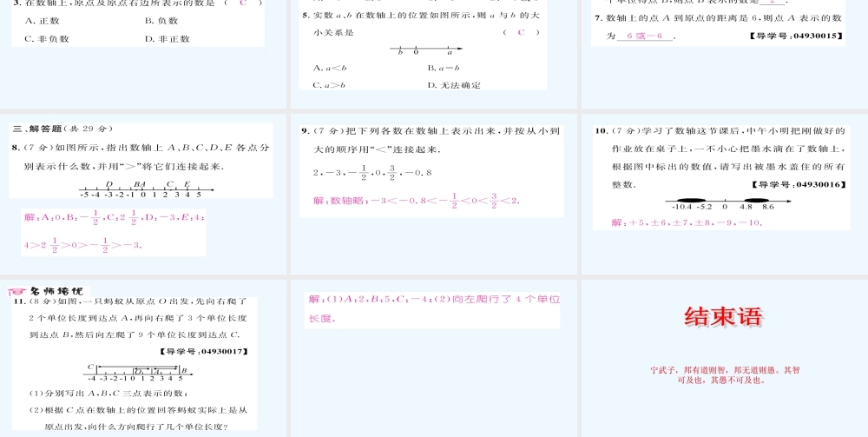The image size is (868, 437).
Task: Open the slide with question 8 number line
Action: click(143, 194)
